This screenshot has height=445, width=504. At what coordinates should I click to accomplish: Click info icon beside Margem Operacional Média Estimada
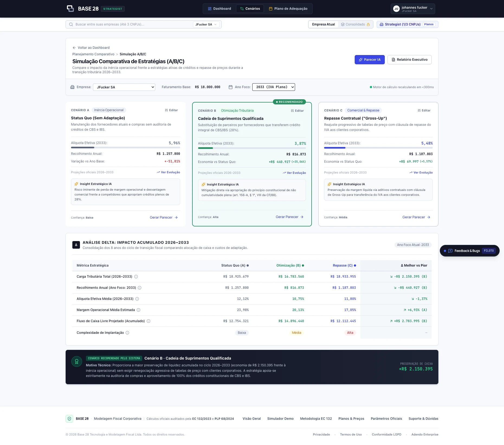click(x=138, y=310)
